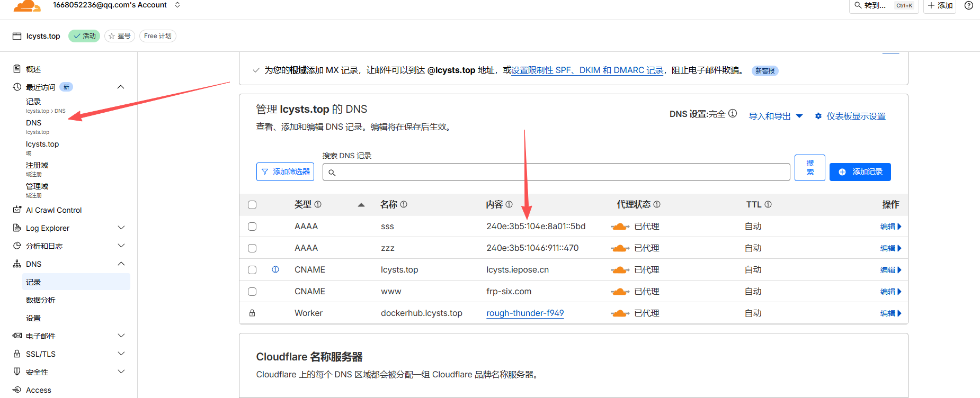Click the proxy cloud icon on sss row
The width and height of the screenshot is (980, 398).
tap(620, 227)
